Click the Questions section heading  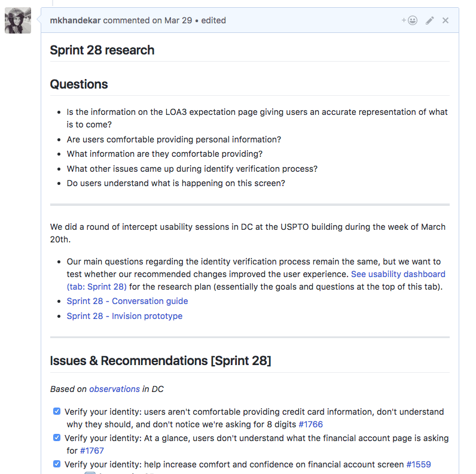[x=79, y=84]
